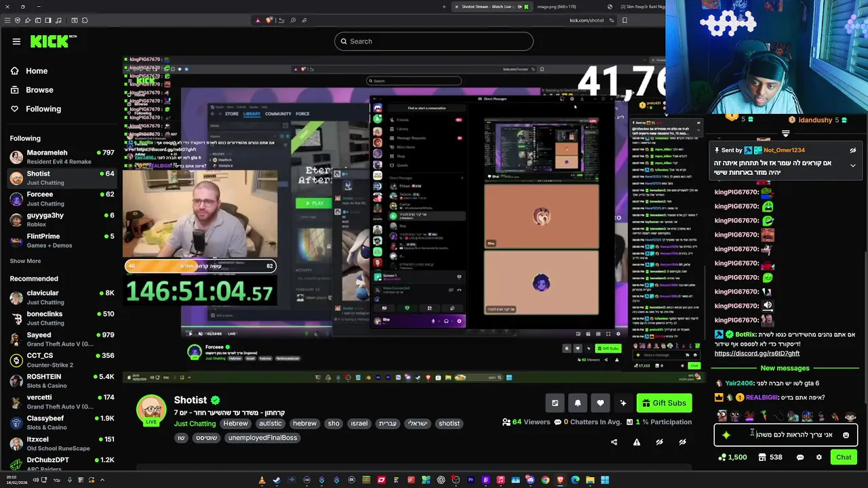The width and height of the screenshot is (868, 488).
Task: Open File Explorer from the taskbar
Action: point(590,480)
